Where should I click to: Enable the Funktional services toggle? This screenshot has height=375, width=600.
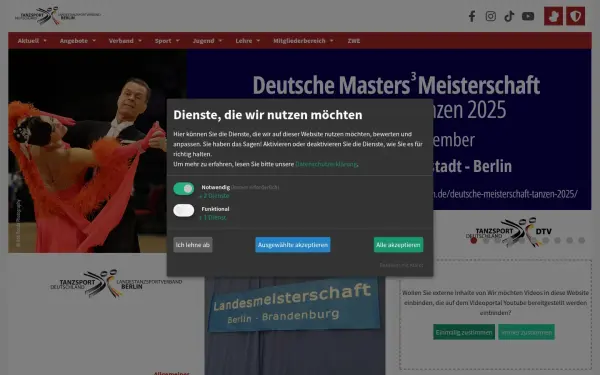(184, 210)
